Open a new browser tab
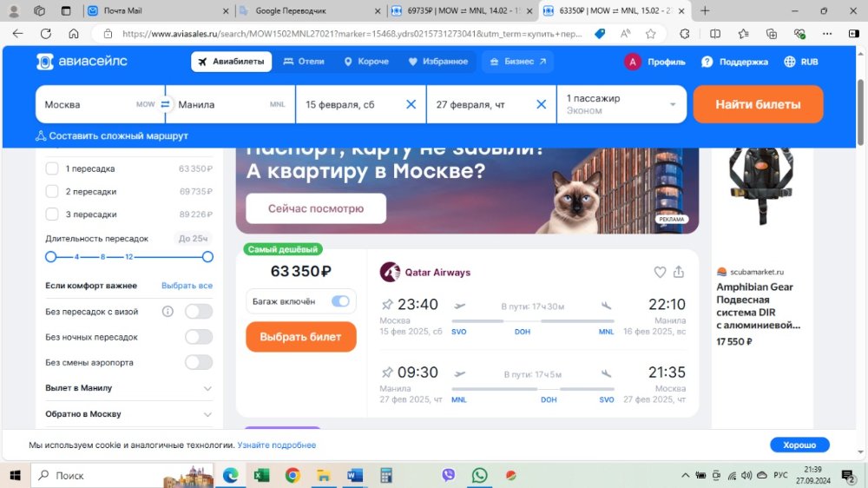The height and width of the screenshot is (488, 868). (705, 10)
